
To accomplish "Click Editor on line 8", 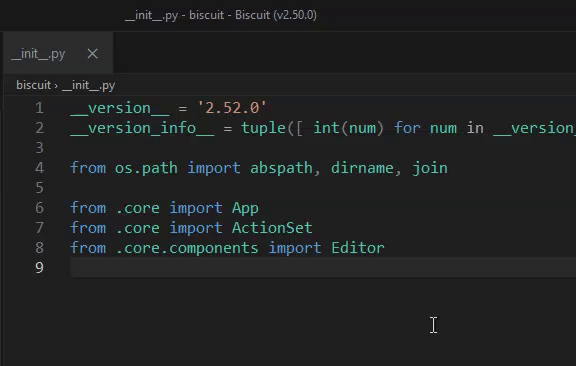I will (358, 248).
